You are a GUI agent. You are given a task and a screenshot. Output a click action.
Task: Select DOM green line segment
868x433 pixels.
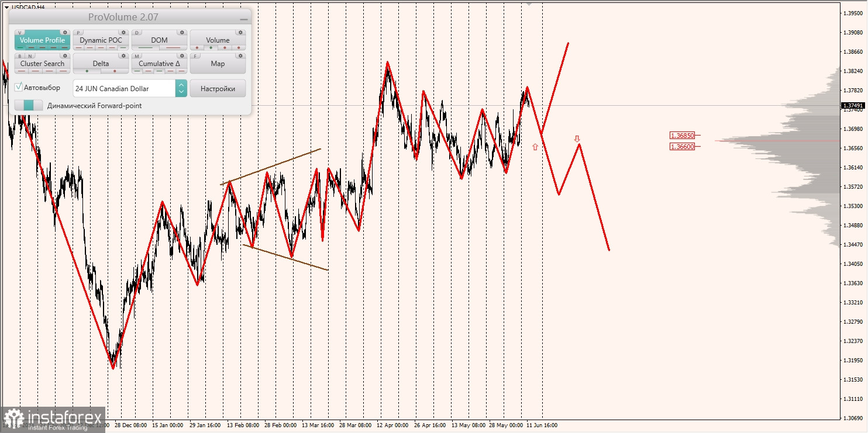(x=146, y=47)
